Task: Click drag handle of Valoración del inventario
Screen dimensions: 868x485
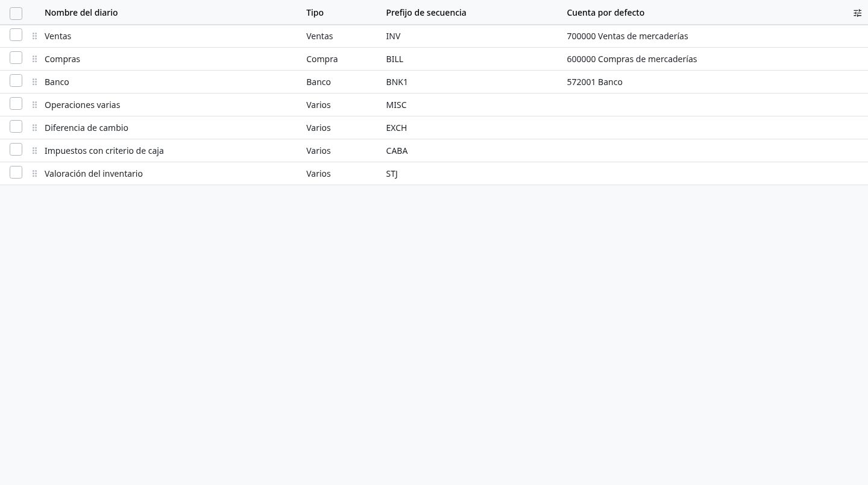Action: (x=34, y=174)
